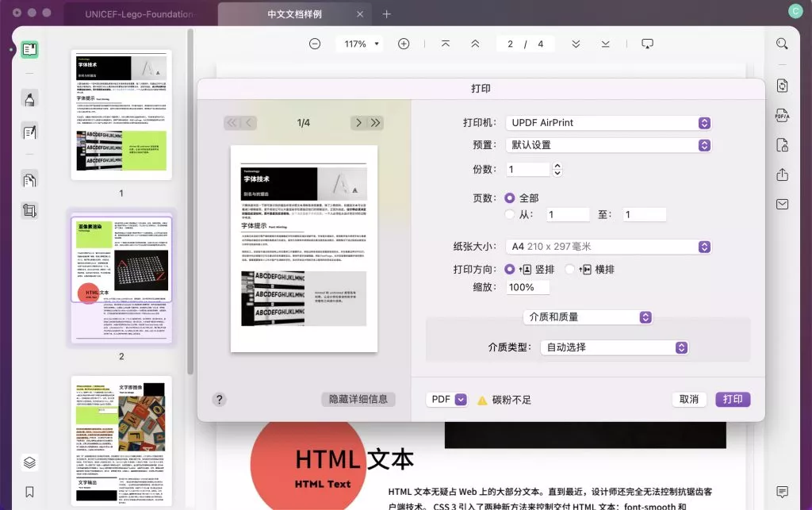Open the protect PDF lock icon

782,145
